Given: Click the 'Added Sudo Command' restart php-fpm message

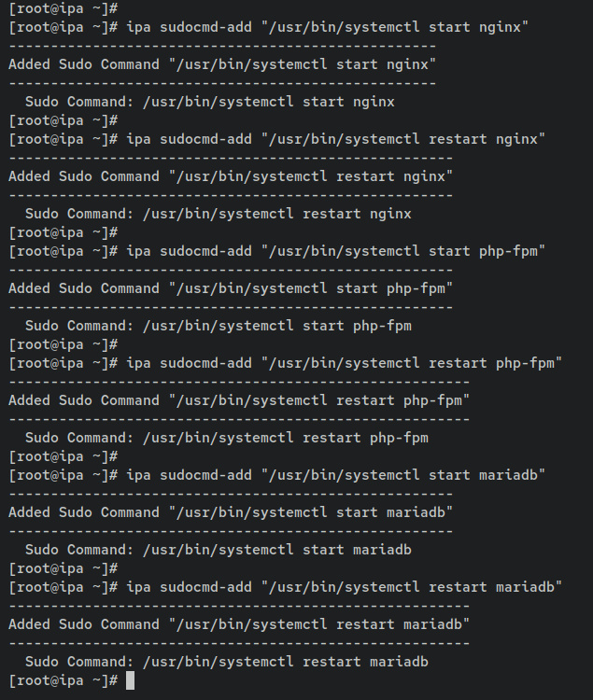Looking at the screenshot, I should [x=239, y=400].
